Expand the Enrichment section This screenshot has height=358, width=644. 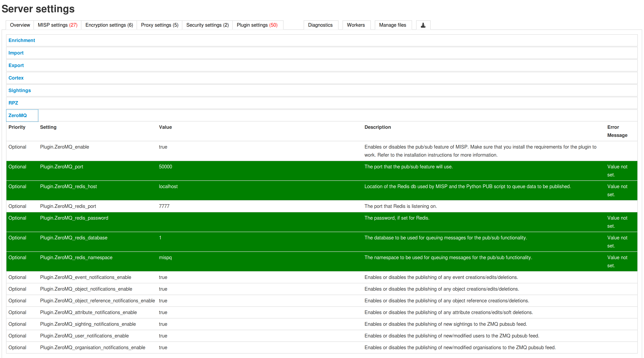click(22, 40)
